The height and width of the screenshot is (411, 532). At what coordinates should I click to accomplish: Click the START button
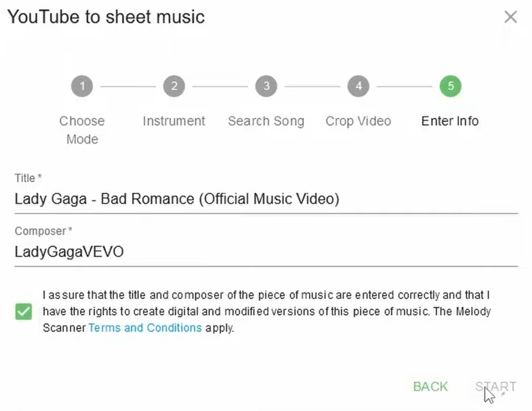tap(496, 387)
